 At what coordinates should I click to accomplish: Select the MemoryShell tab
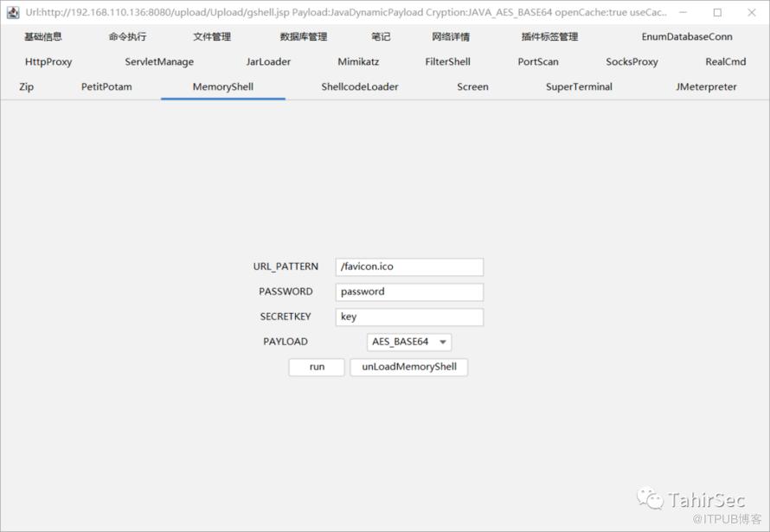click(x=223, y=87)
